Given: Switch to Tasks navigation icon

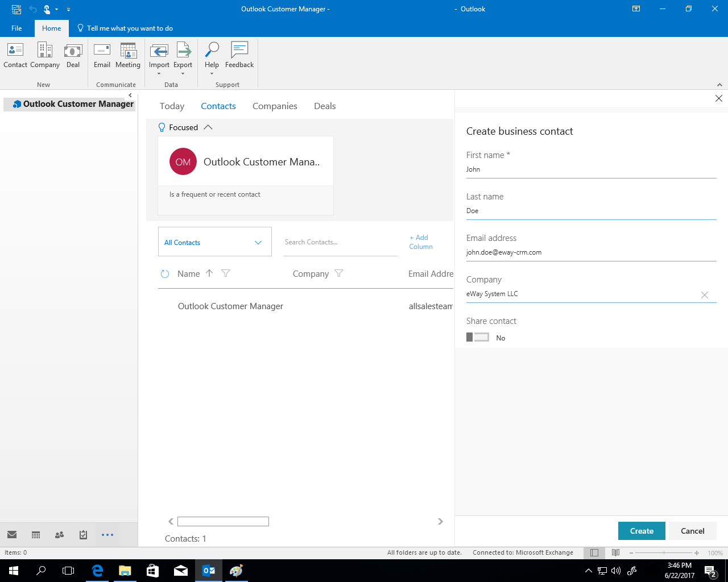Looking at the screenshot, I should coord(83,535).
